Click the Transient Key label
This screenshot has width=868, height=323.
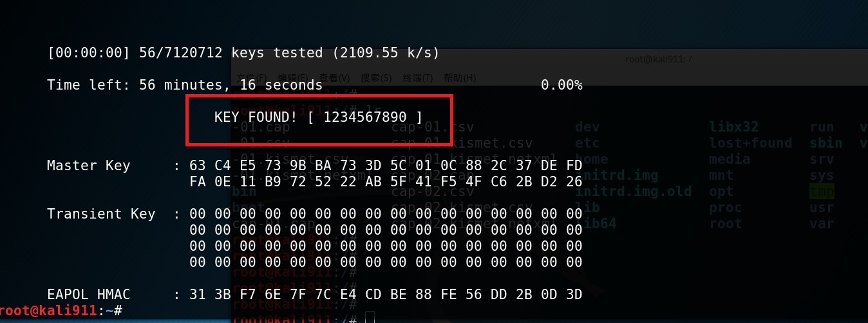click(101, 214)
